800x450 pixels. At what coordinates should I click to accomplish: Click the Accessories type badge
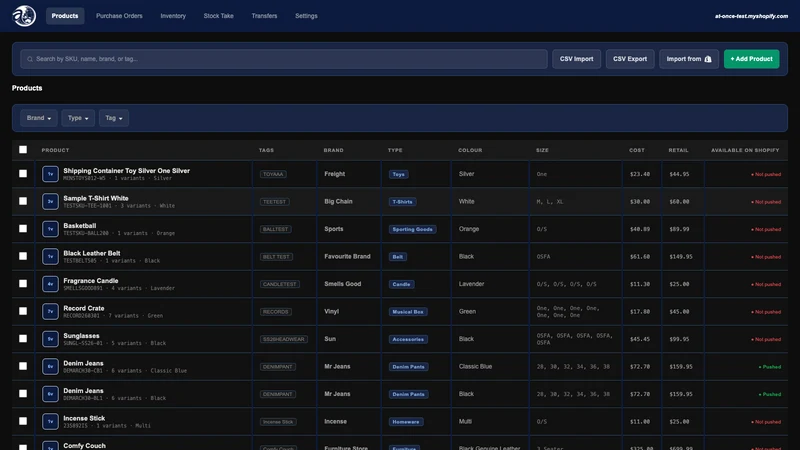coord(408,340)
